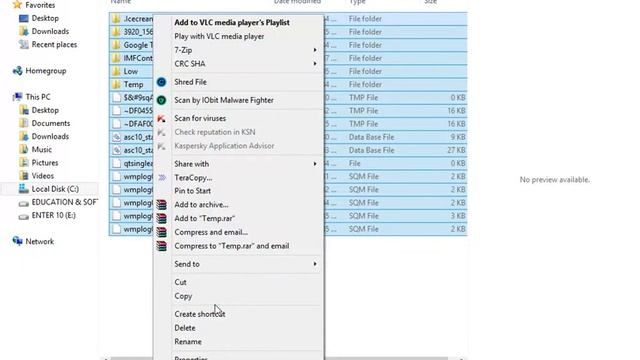Select the Google folder row name

tap(138, 45)
